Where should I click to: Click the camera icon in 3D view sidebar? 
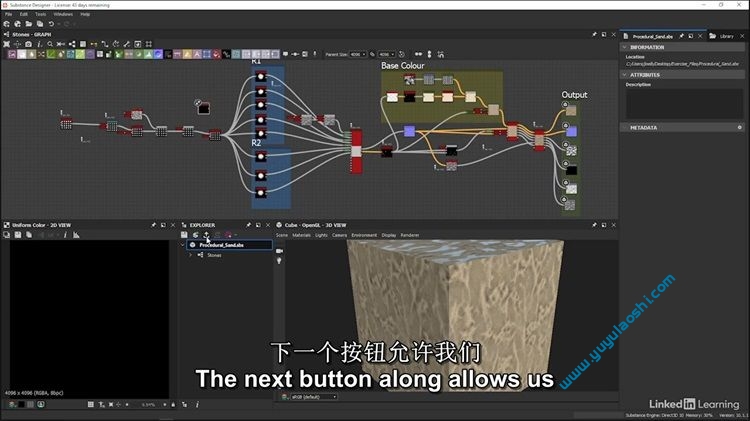[279, 251]
